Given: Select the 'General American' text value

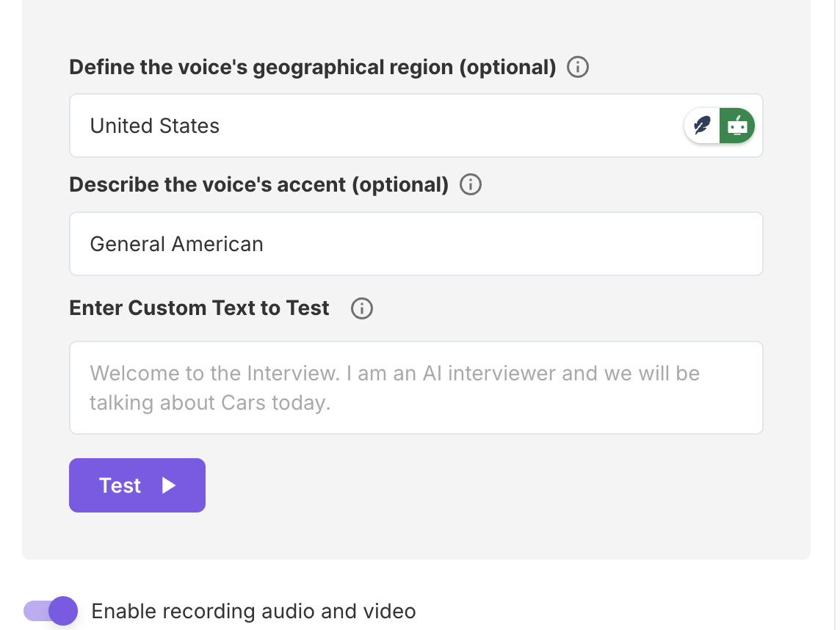Looking at the screenshot, I should (176, 244).
